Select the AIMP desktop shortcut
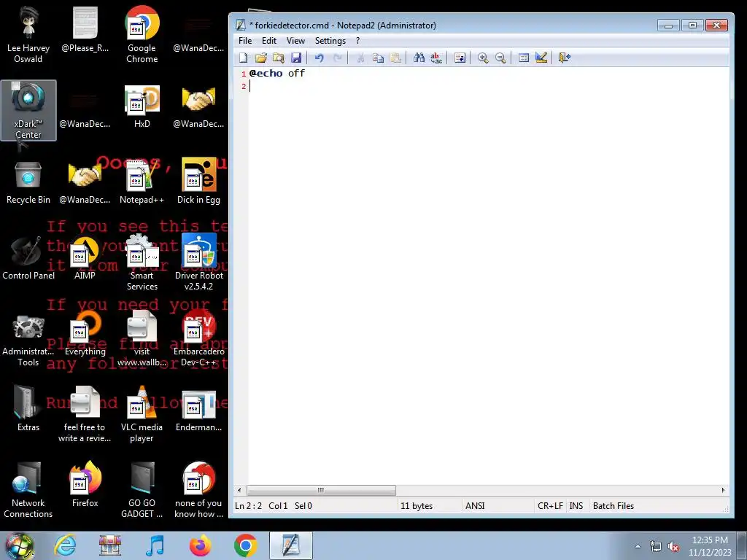Image resolution: width=747 pixels, height=560 pixels. pyautogui.click(x=85, y=259)
